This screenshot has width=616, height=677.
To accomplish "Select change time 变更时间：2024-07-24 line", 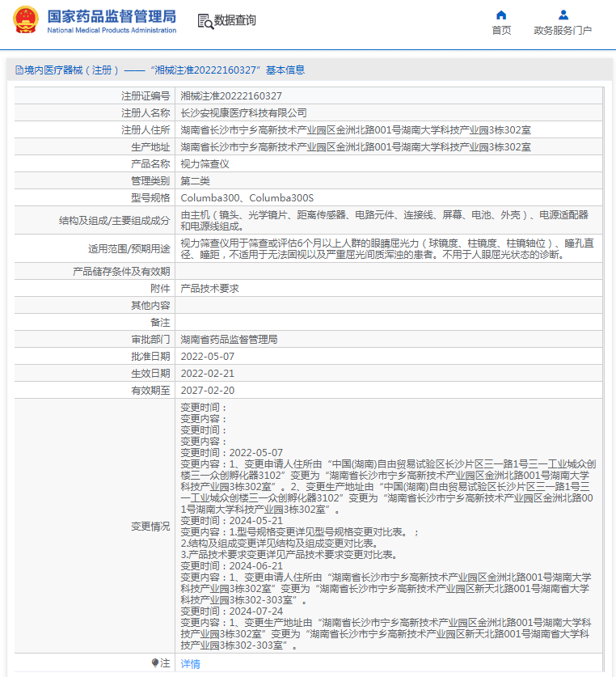I will click(x=231, y=611).
